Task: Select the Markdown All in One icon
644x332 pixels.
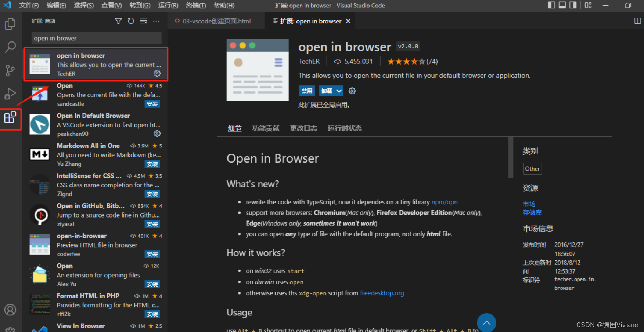Action: 40,154
